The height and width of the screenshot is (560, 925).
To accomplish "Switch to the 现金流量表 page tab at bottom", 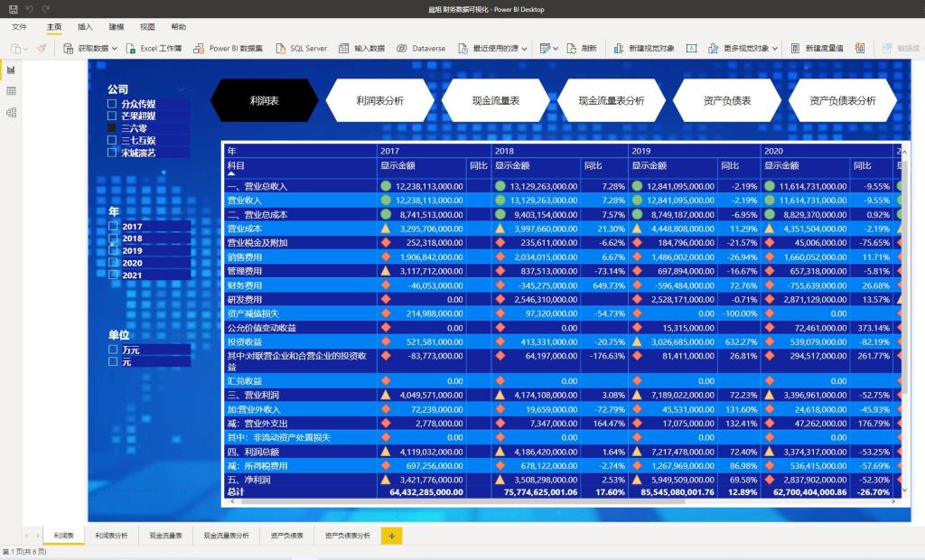I will click(165, 536).
